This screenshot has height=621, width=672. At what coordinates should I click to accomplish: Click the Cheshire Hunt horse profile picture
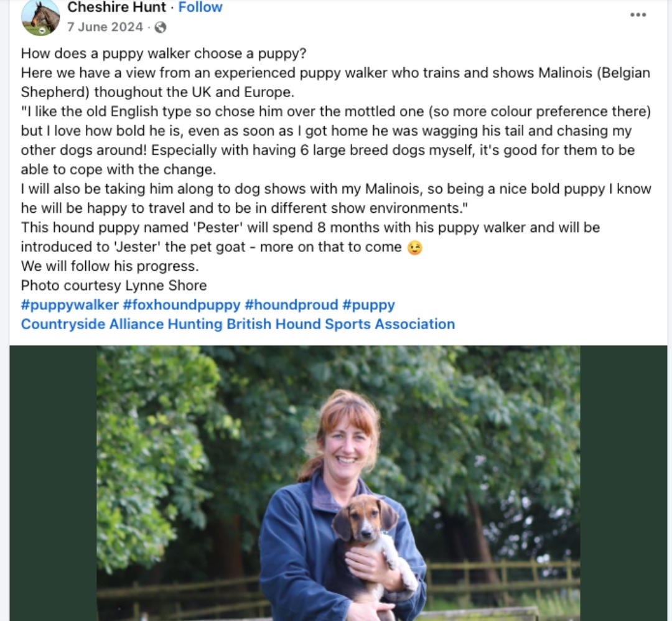pos(40,17)
